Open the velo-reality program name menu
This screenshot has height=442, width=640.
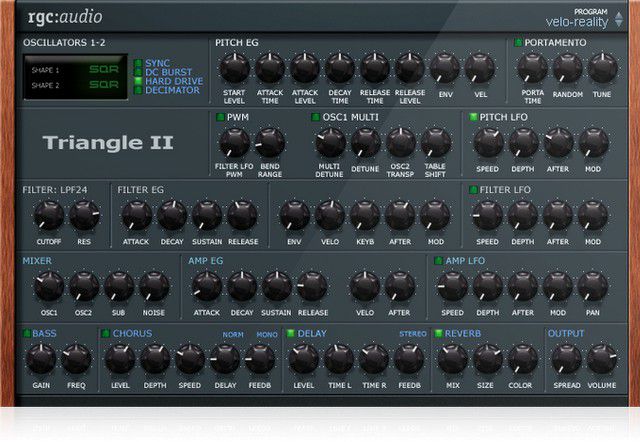click(577, 22)
